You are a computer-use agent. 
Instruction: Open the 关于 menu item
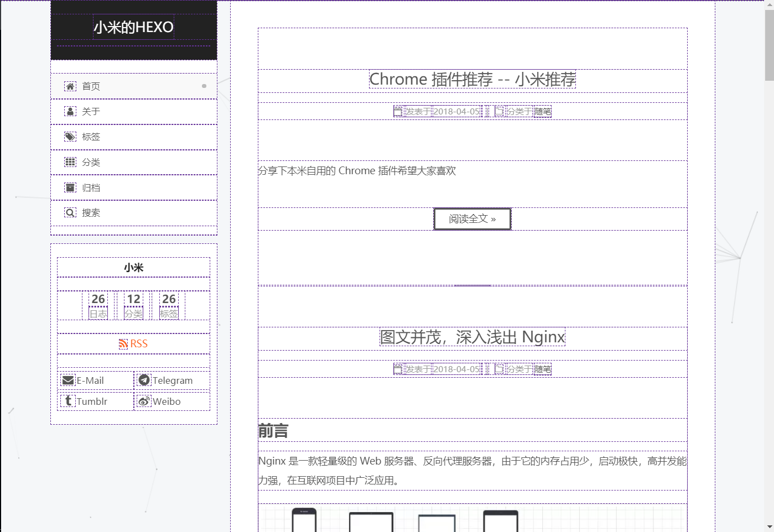(134, 111)
